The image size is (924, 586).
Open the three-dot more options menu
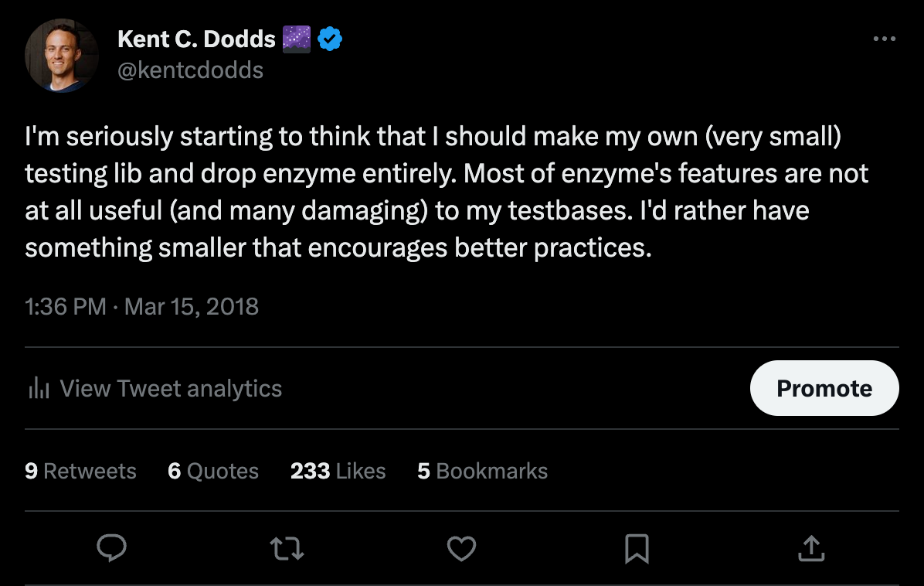[x=884, y=39]
